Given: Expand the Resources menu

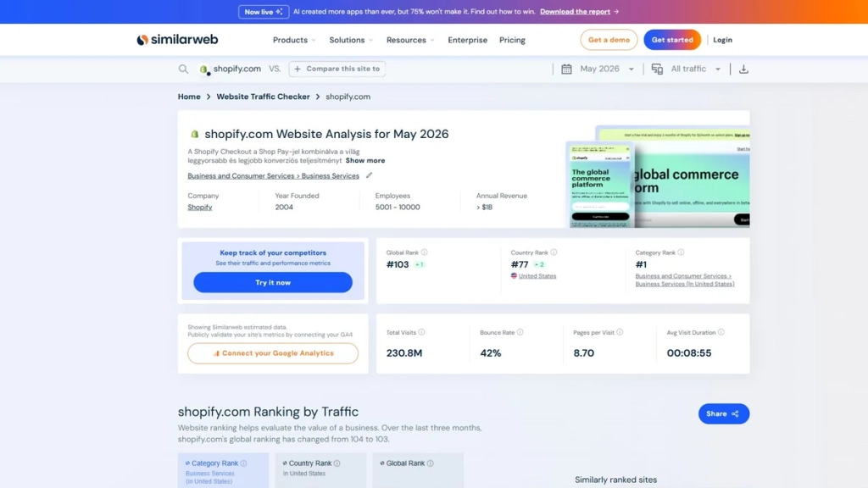Looking at the screenshot, I should pos(410,40).
